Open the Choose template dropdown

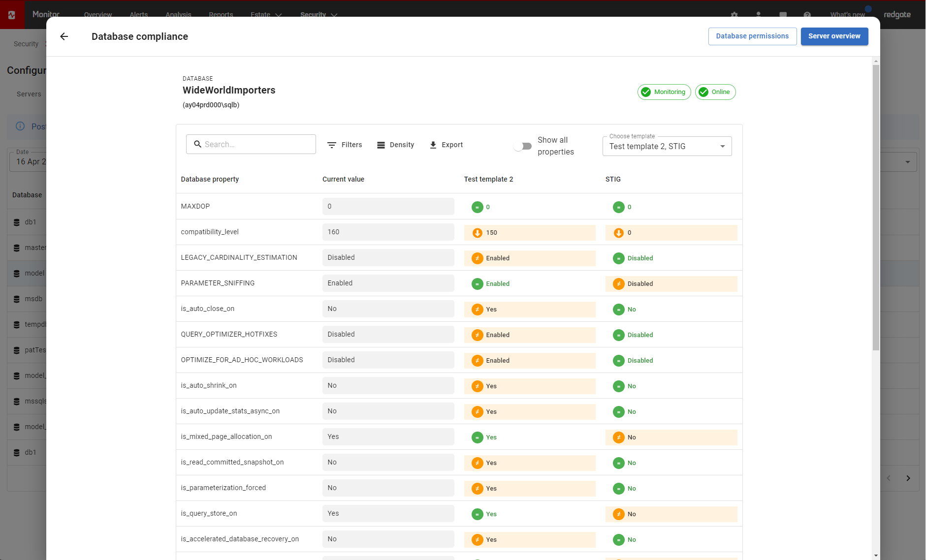click(667, 146)
